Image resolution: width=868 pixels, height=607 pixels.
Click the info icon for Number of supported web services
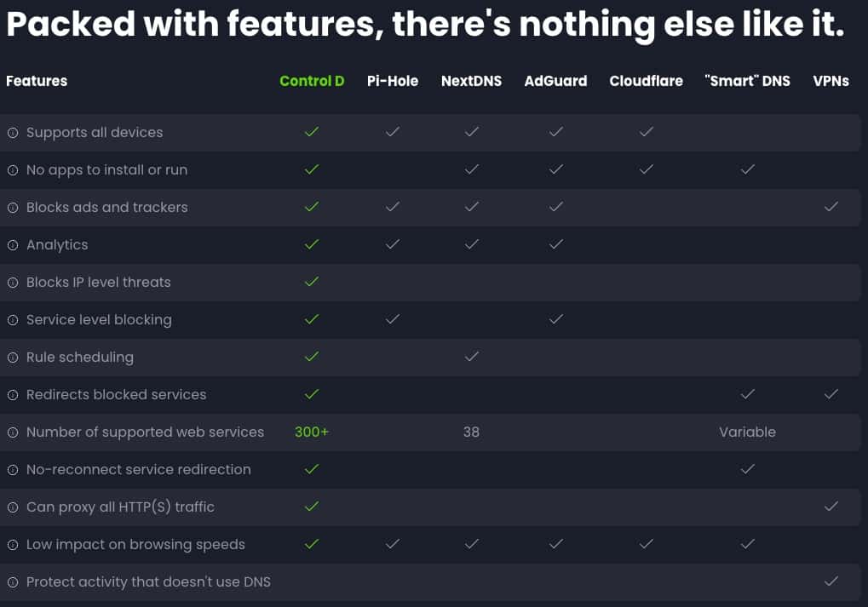tap(13, 432)
